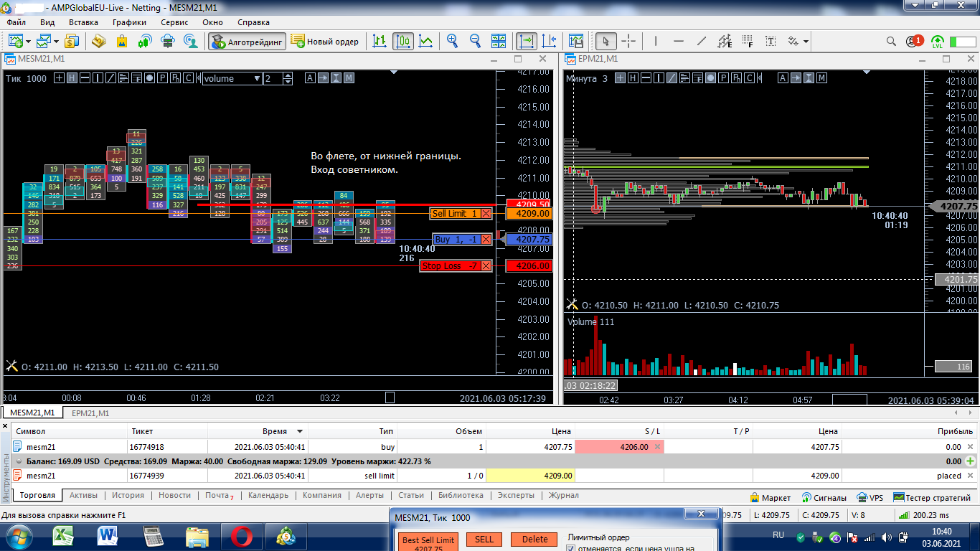Switch the chart to bar chart mode
This screenshot has height=551, width=980.
coord(380,42)
